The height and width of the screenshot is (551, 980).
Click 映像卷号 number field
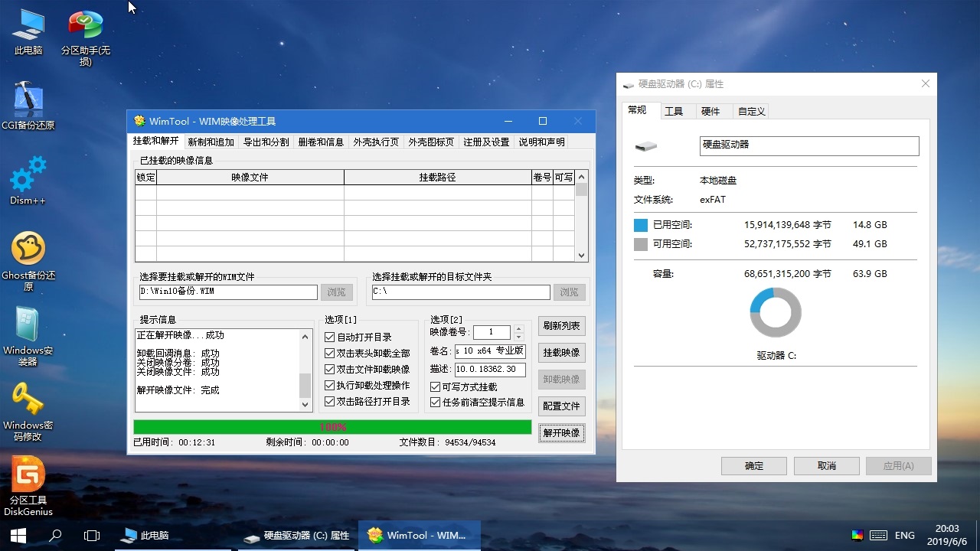coord(492,332)
